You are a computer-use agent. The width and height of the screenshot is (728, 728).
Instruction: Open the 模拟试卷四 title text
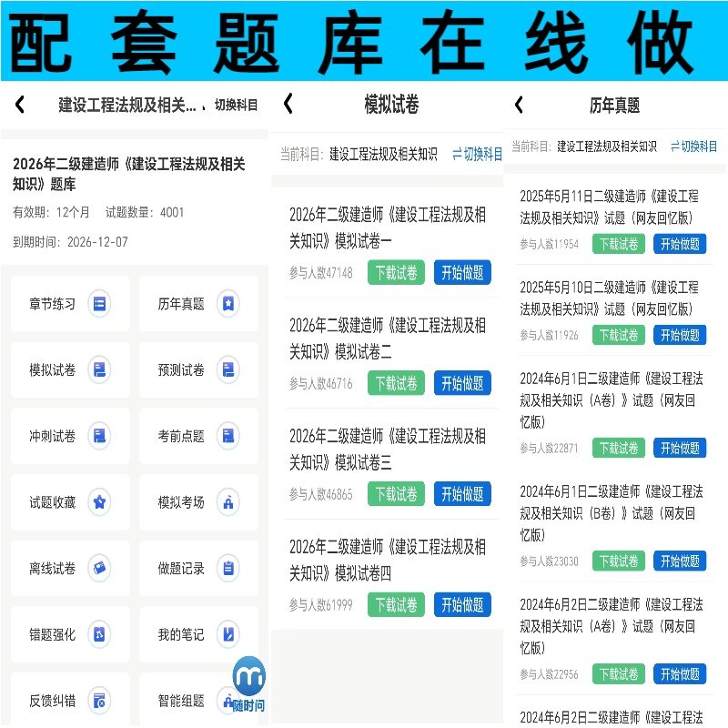388,560
